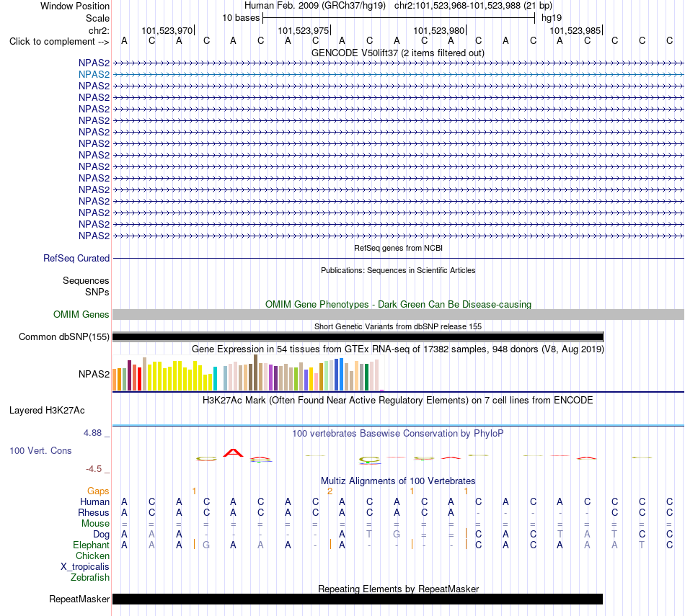Click the 'SNPs' publications track label

coord(97,292)
